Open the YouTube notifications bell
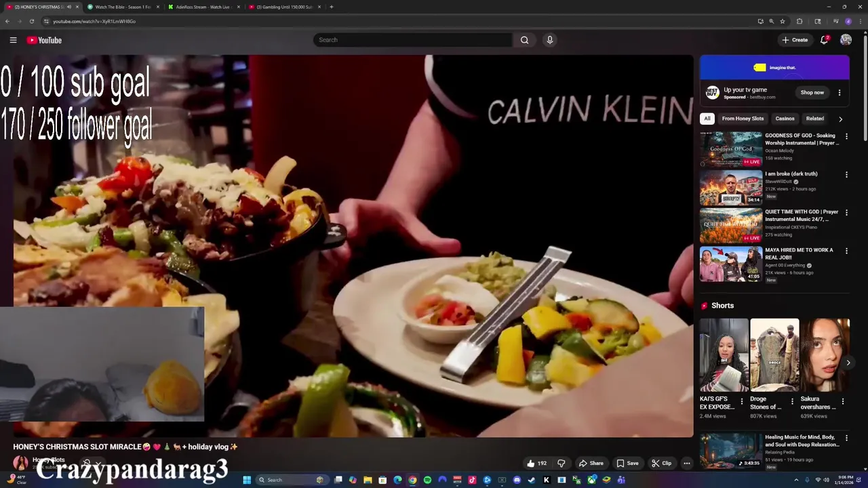This screenshot has width=868, height=488. 824,40
